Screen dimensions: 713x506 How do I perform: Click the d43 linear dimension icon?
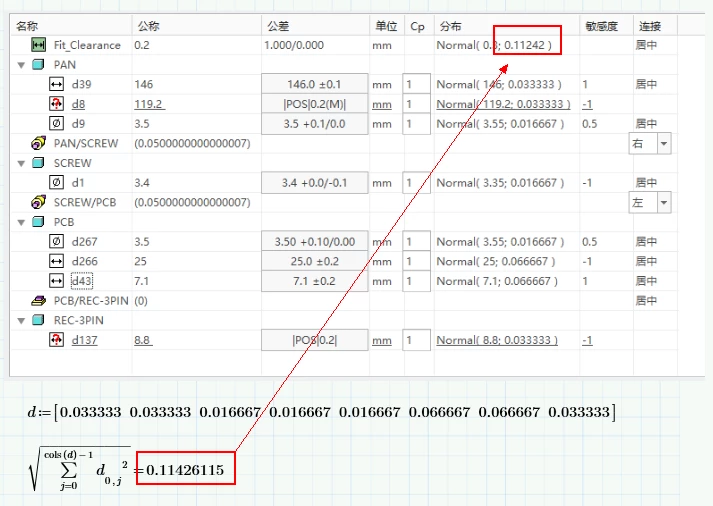tap(56, 281)
